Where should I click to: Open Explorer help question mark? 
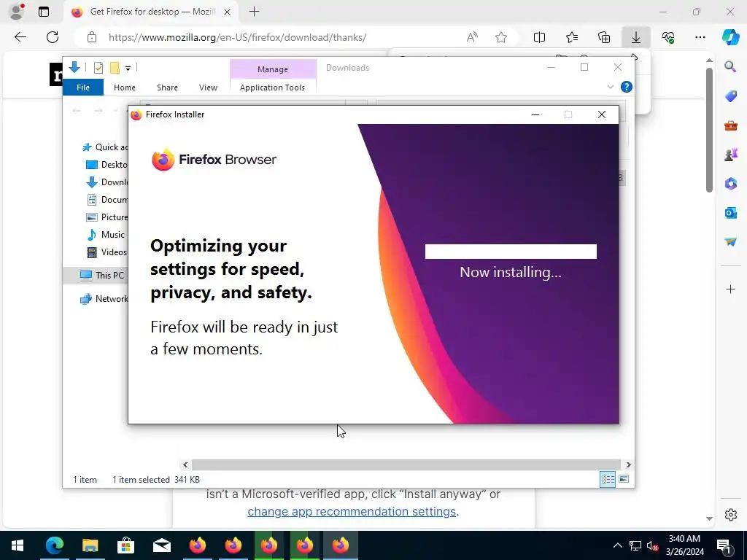click(x=627, y=87)
